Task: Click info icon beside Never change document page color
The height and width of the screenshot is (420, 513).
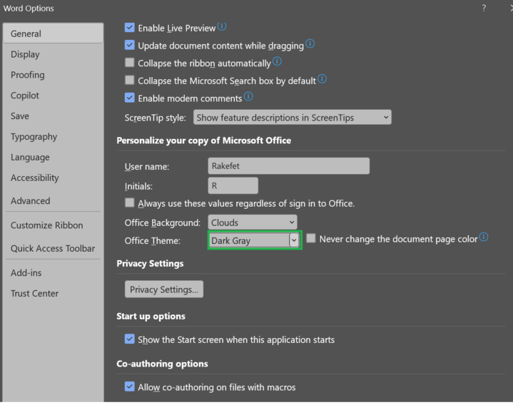Action: coord(484,237)
